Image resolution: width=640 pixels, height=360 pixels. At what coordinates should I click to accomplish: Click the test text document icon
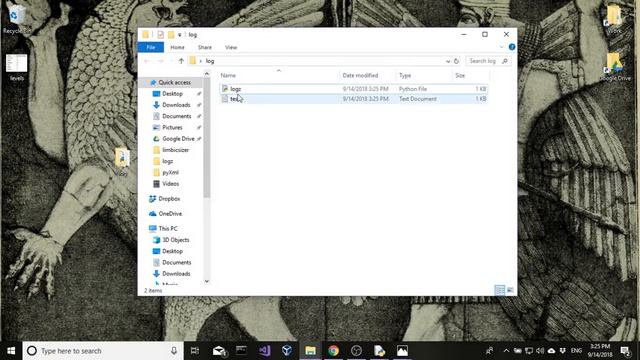225,99
